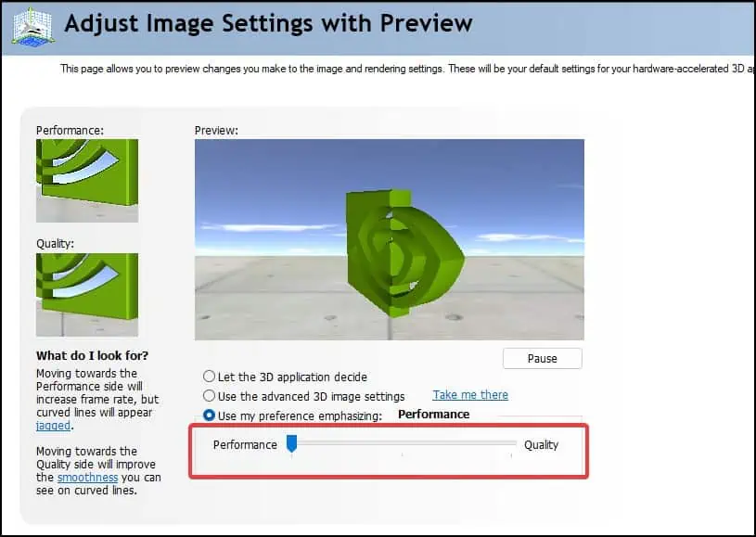The image size is (756, 537).
Task: Open the 'Take me there' link
Action: [x=470, y=394]
